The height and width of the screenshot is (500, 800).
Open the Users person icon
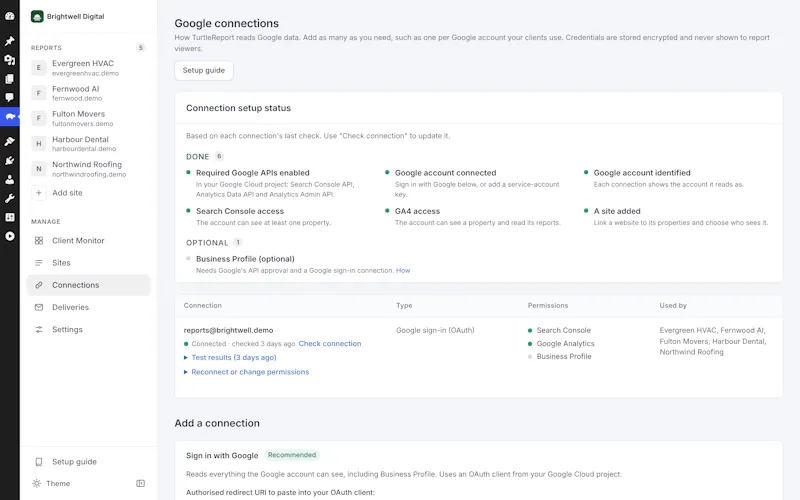pyautogui.click(x=10, y=180)
